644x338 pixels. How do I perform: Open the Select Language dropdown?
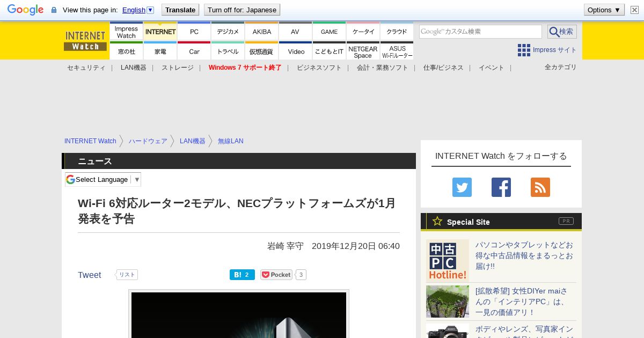103,179
